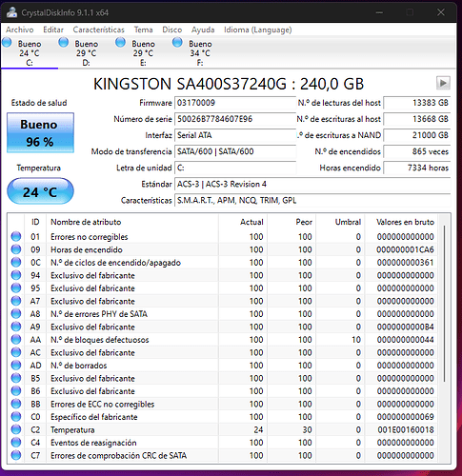Screen dimensions: 462x476
Task: Open the Ayuda menu
Action: coord(203,30)
